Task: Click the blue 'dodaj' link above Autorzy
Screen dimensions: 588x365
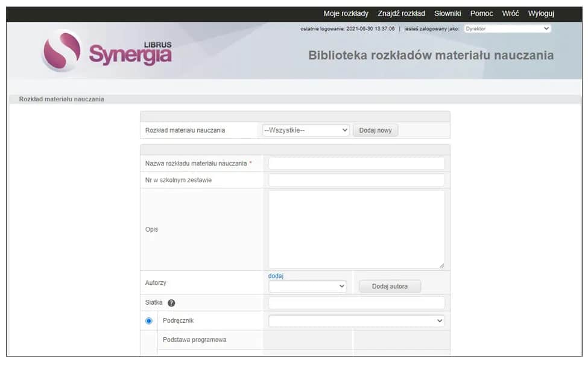Action: 275,275
